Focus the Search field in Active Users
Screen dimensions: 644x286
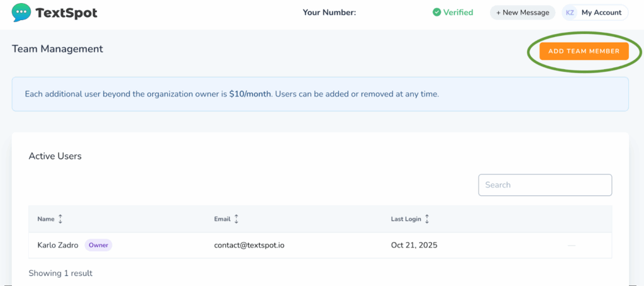545,185
